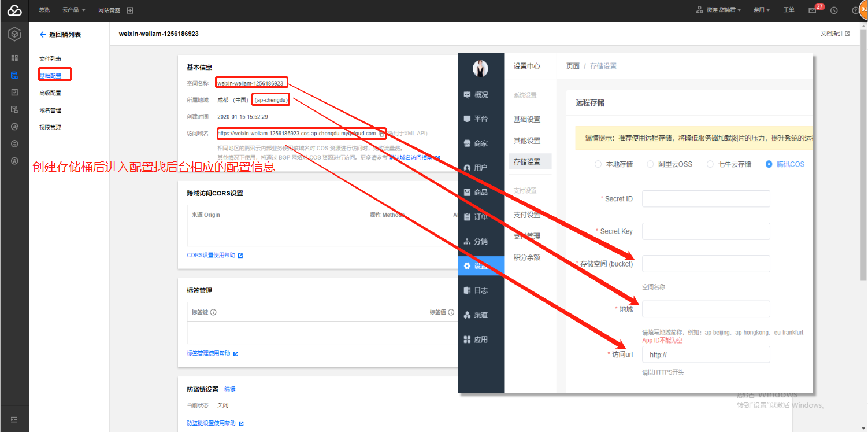Click the 地域 input field
Screen dimensions: 868x432
(x=706, y=309)
